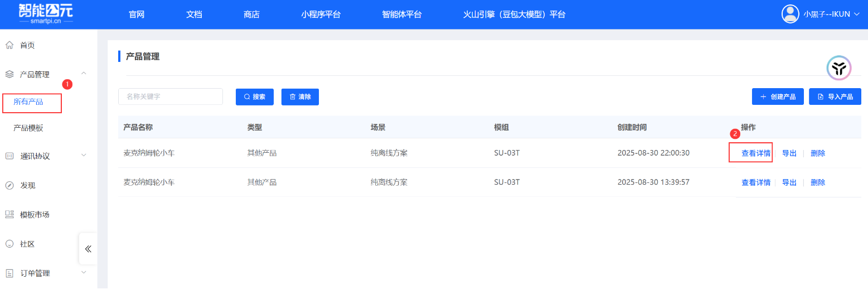Select 产品模板 in sidebar

click(x=28, y=128)
